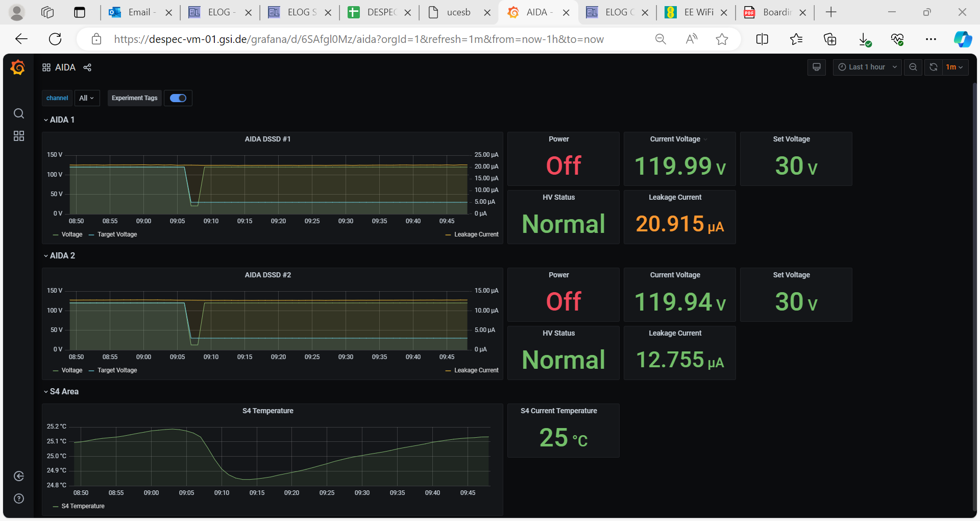Refresh the dashboard panels
This screenshot has width=980, height=521.
point(933,67)
